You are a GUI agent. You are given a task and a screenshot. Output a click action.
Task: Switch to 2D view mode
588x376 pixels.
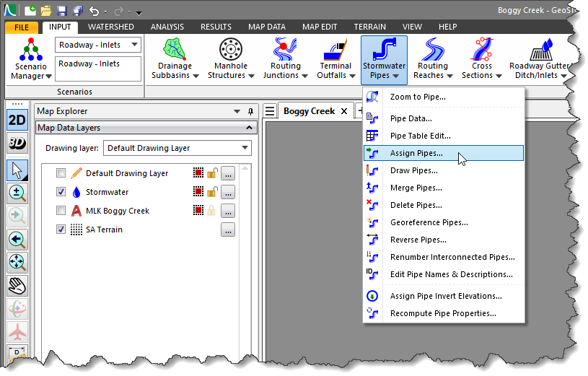[17, 120]
